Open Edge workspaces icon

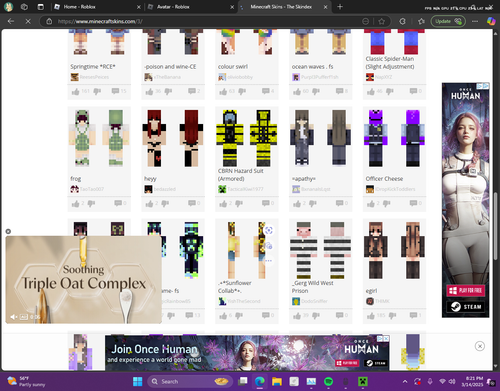click(x=24, y=7)
